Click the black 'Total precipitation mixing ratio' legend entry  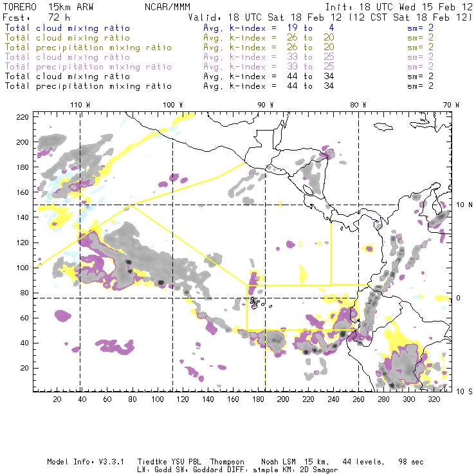[88, 86]
